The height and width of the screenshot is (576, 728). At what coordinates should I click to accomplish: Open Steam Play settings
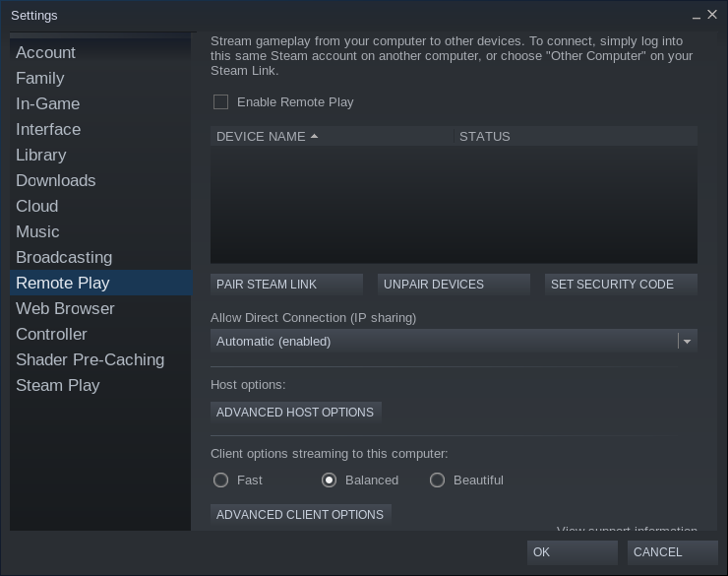[100, 385]
